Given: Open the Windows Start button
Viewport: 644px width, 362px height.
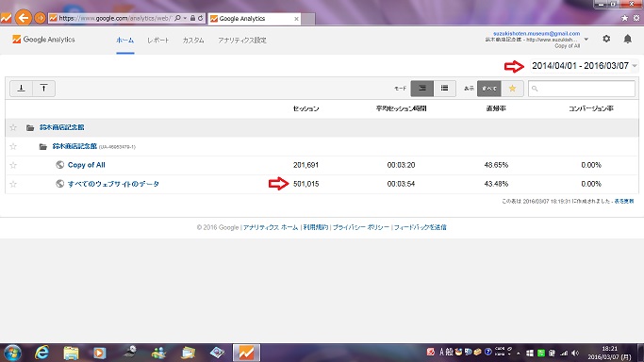Looking at the screenshot, I should tap(12, 353).
